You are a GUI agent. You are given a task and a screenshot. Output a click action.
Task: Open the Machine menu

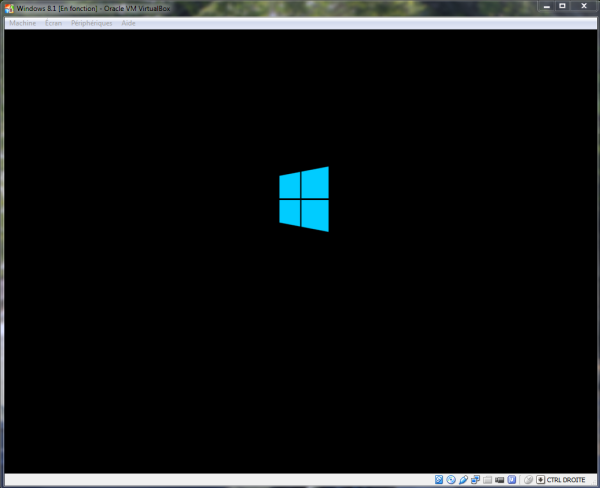point(23,23)
